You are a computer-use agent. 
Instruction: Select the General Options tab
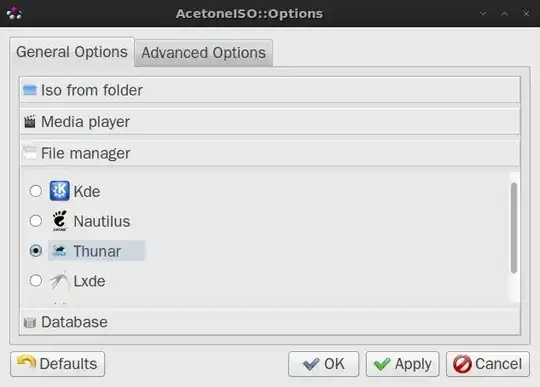[72, 52]
